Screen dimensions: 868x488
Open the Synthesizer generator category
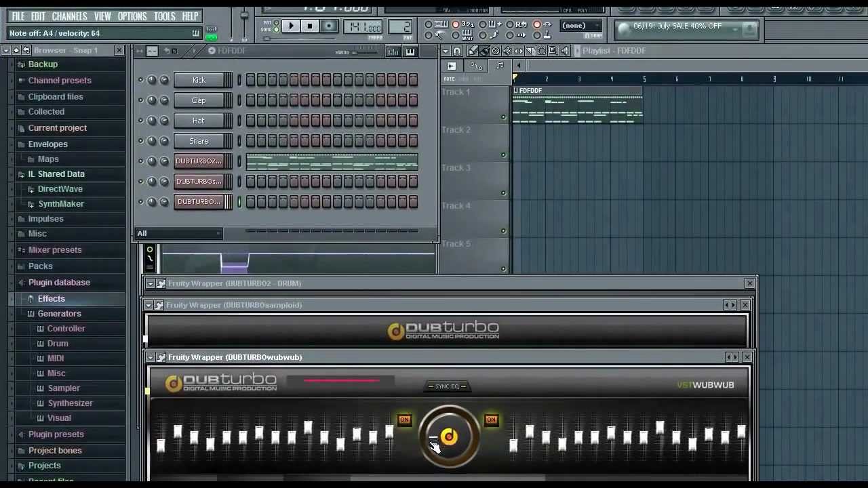coord(70,403)
